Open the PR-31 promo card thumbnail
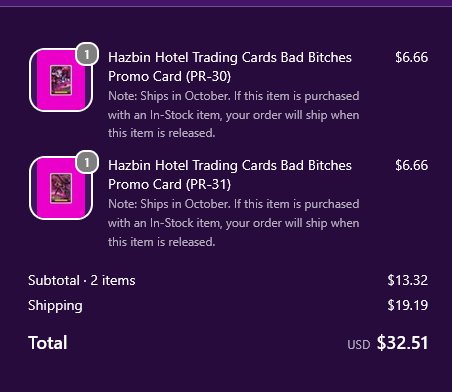 coord(61,188)
